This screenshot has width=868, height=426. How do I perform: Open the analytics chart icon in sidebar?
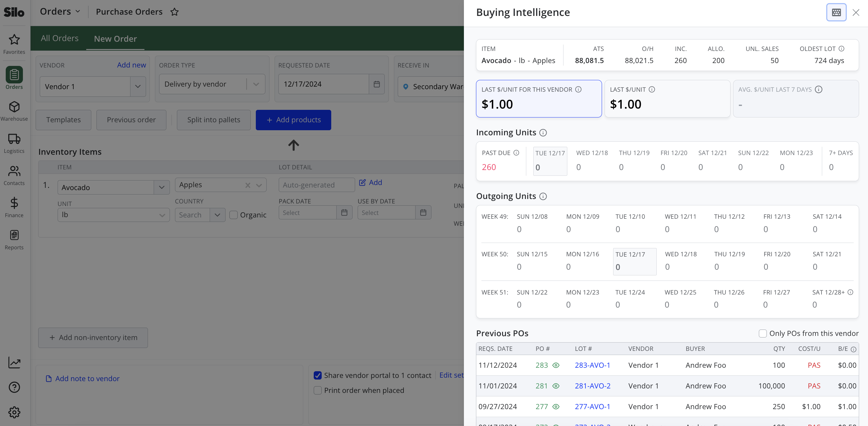point(14,363)
